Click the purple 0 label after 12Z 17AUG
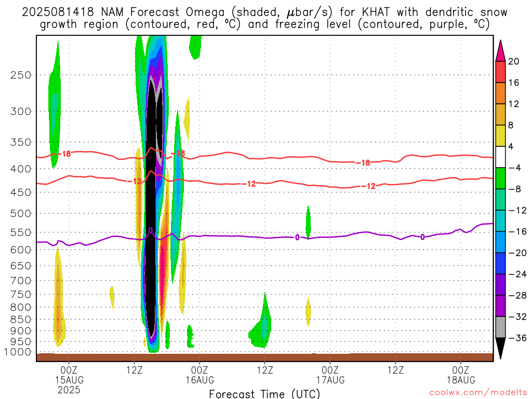The width and height of the screenshot is (532, 399). (422, 237)
